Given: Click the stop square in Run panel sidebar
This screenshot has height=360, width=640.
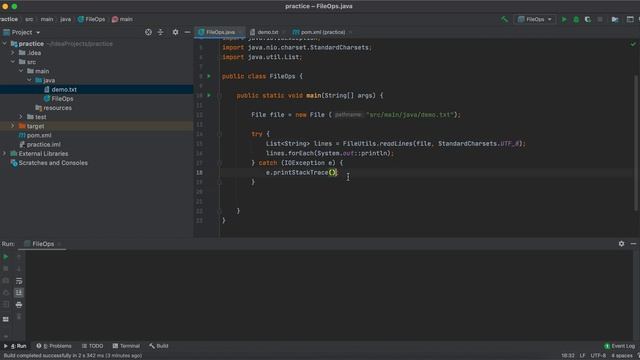Looking at the screenshot, I should [6, 269].
